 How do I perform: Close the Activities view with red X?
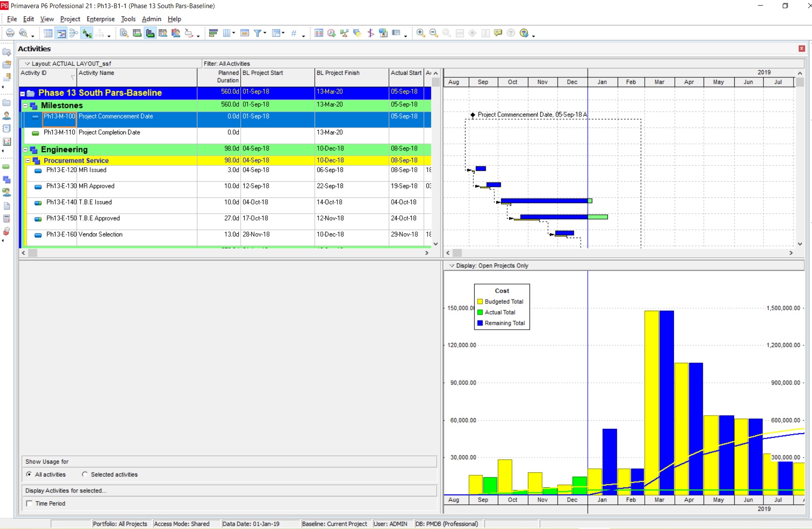[802, 49]
